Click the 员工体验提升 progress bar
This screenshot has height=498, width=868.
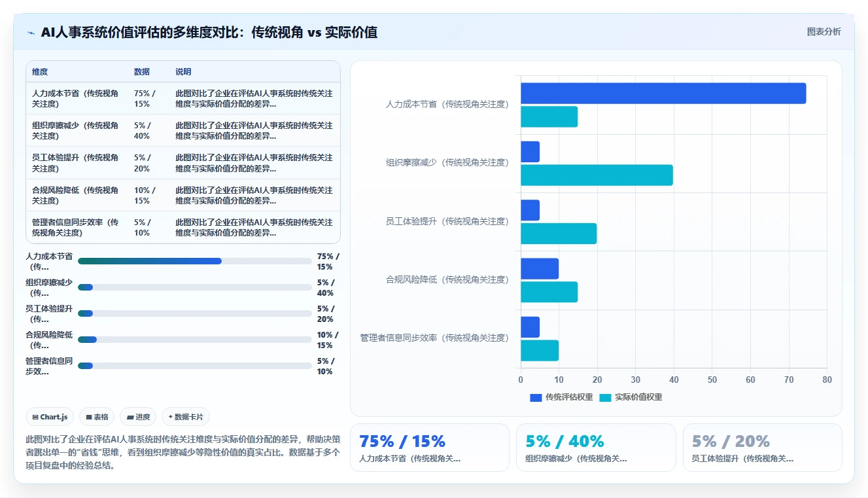pyautogui.click(x=195, y=313)
